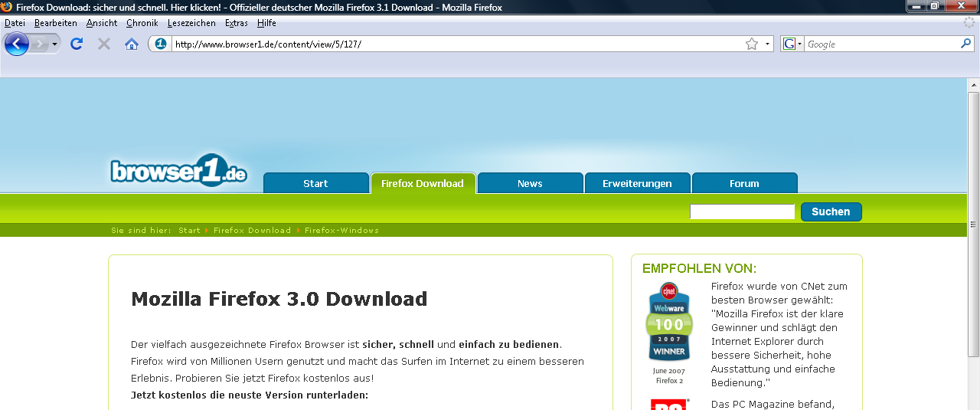Open the Bearbeiten menu

click(x=56, y=23)
